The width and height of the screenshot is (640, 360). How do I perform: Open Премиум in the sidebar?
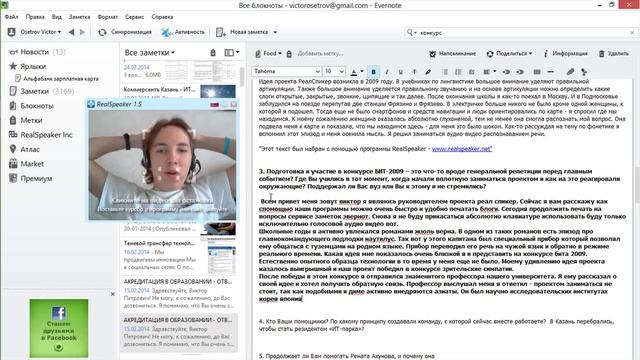(31, 178)
